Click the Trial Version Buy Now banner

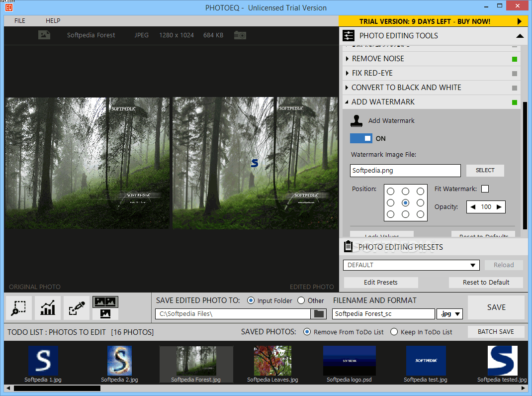(433, 21)
